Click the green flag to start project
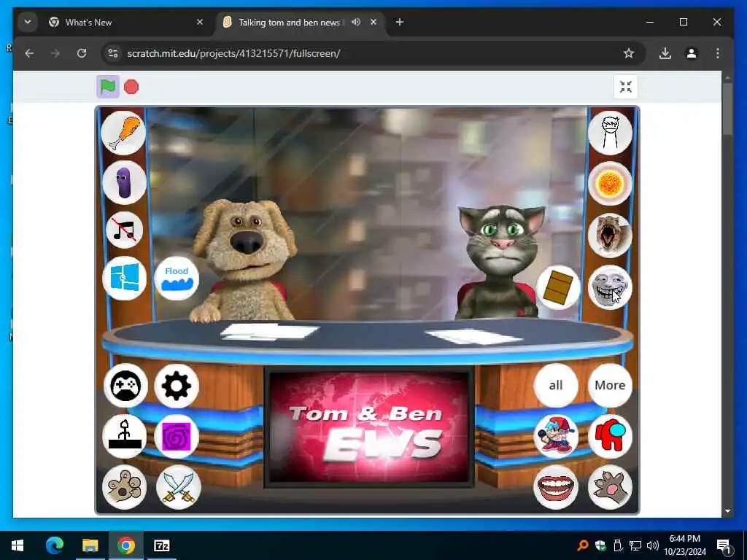747x560 pixels. click(x=108, y=87)
